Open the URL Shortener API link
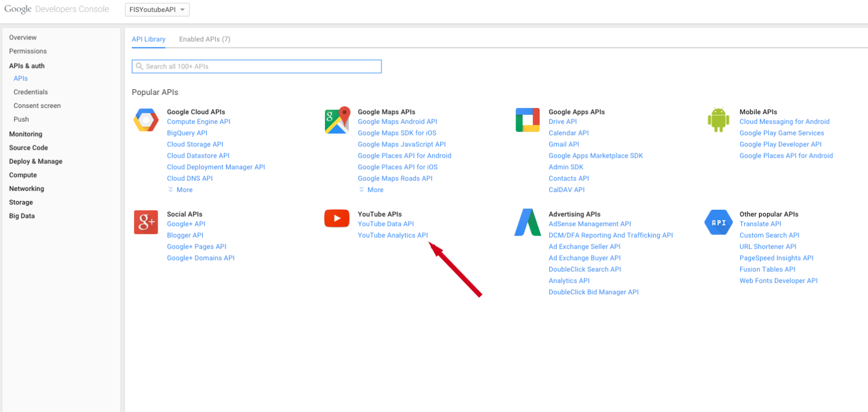Image resolution: width=868 pixels, height=412 pixels. [768, 247]
